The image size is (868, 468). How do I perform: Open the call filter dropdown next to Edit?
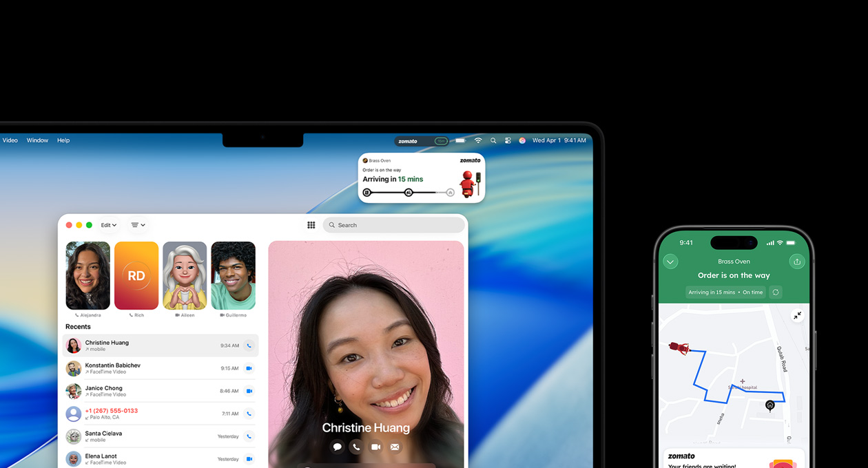point(138,225)
